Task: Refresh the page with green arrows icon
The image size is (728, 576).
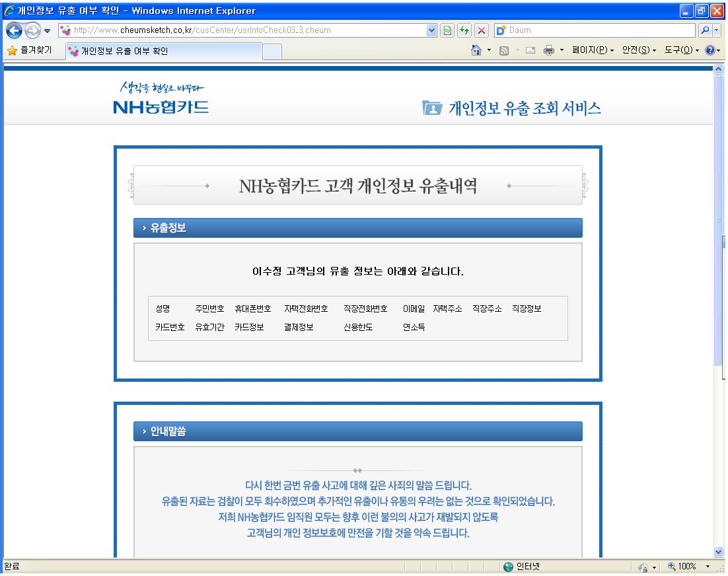Action: [464, 30]
